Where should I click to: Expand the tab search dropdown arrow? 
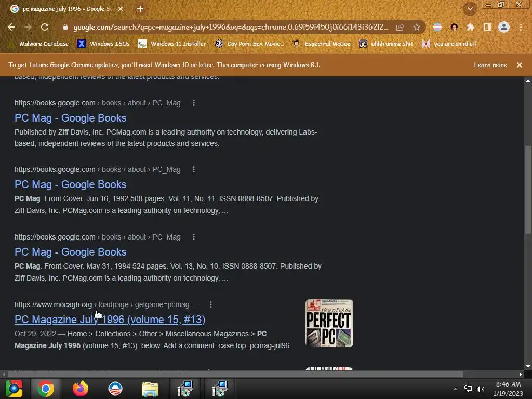470,9
